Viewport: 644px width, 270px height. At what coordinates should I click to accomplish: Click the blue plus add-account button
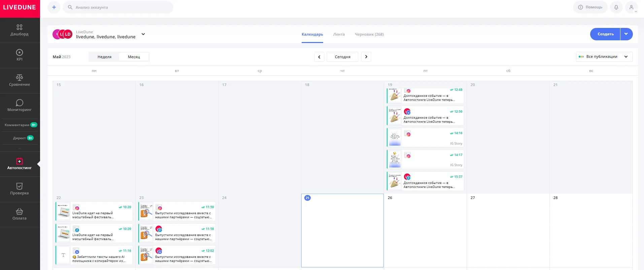tap(54, 7)
